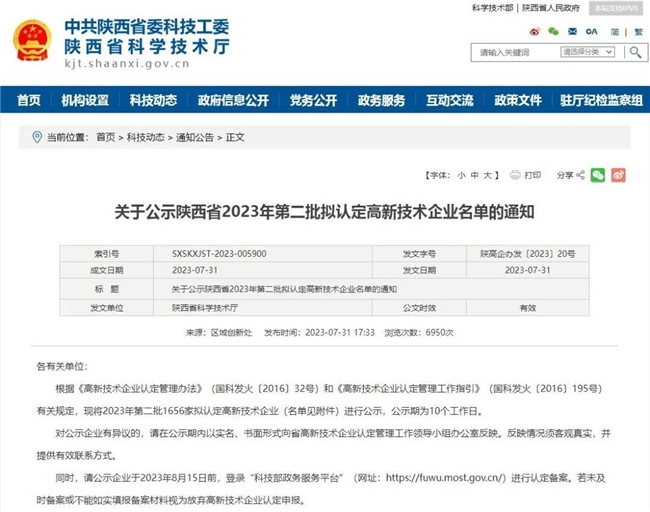The width and height of the screenshot is (650, 512).
Task: Open the 政府信息公开 nav menu
Action: 233,101
